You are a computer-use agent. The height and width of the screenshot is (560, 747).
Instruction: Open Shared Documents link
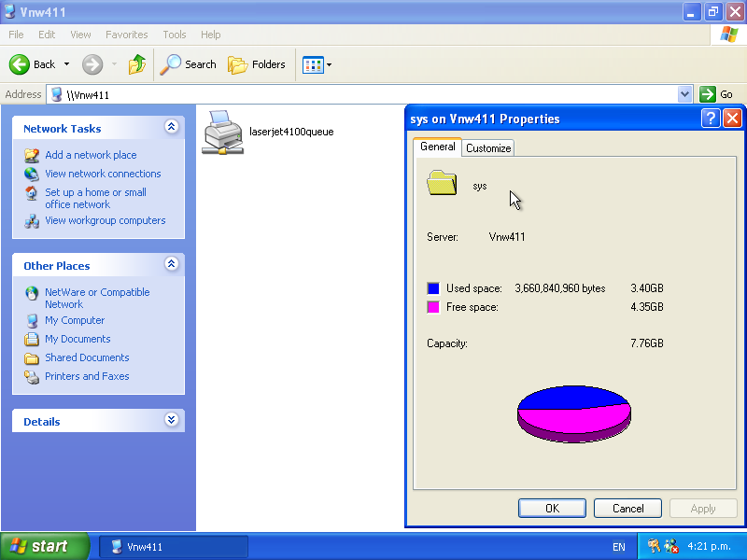[x=87, y=357]
